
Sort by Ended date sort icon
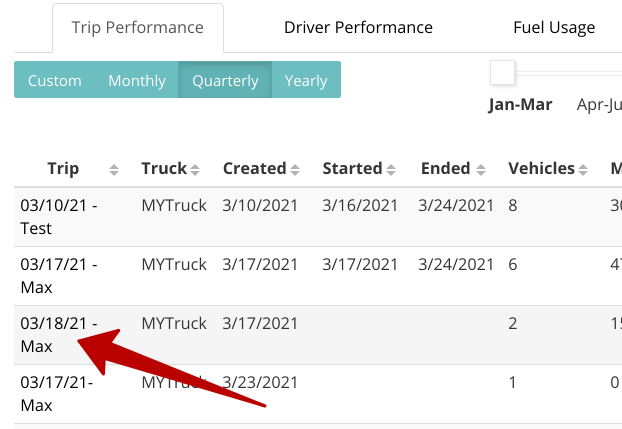(x=481, y=170)
